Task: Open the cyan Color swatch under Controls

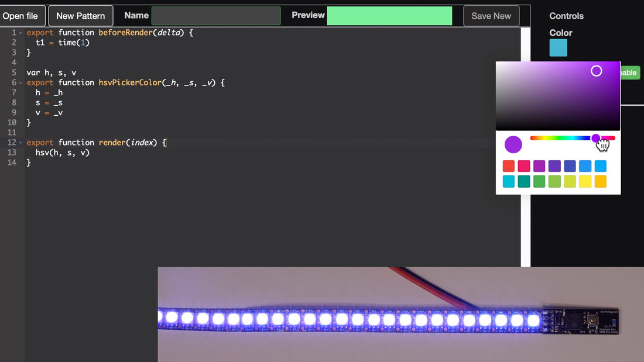Action: click(558, 49)
